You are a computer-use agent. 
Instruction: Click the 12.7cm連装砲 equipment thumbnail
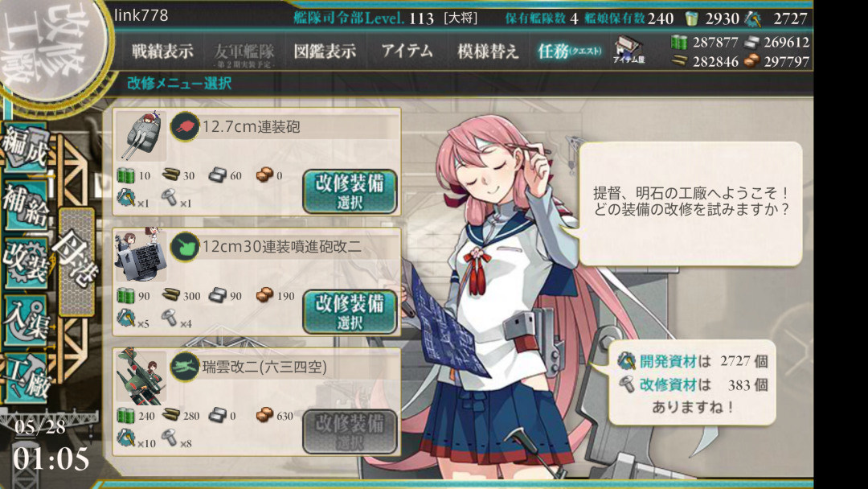141,136
